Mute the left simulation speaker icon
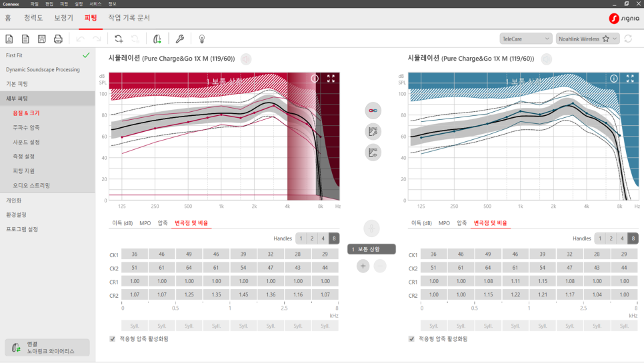This screenshot has height=363, width=644. (245, 59)
